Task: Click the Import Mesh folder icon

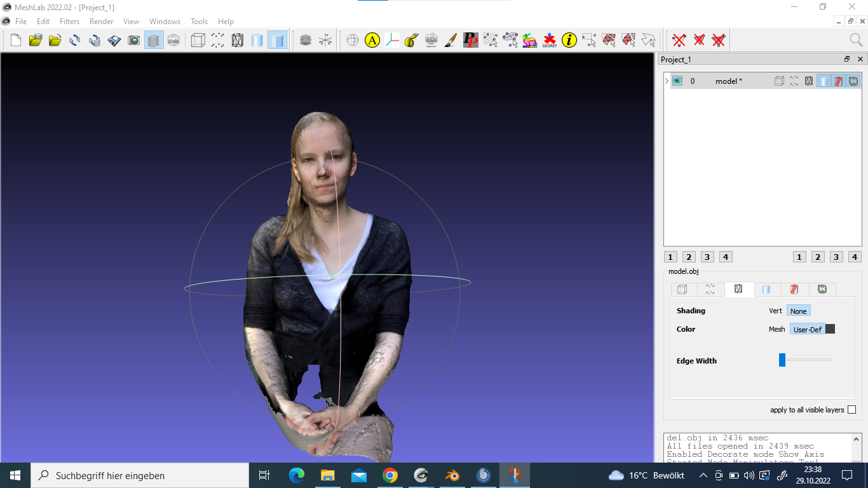Action: click(55, 41)
